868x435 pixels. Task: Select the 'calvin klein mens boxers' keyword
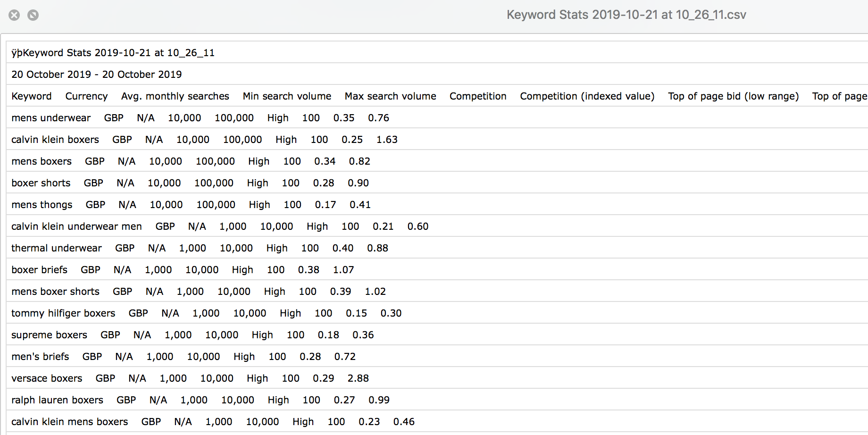(x=70, y=422)
